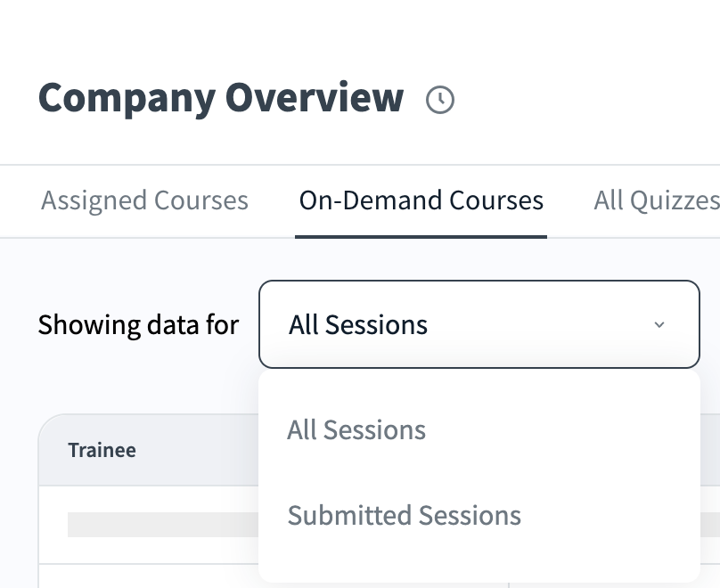Click the empty second row under Trainee
Image resolution: width=720 pixels, height=588 pixels.
tap(147, 576)
